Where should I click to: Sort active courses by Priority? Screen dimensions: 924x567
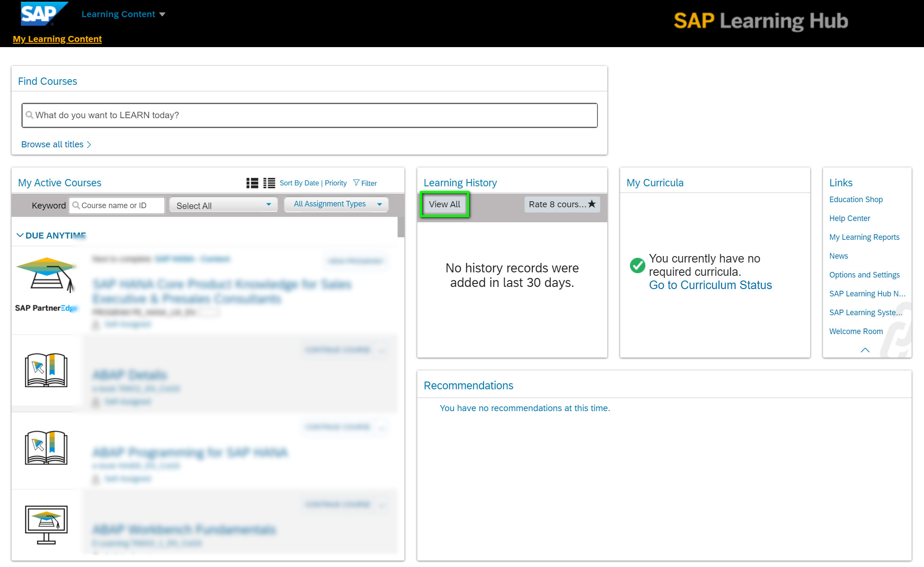click(x=336, y=183)
